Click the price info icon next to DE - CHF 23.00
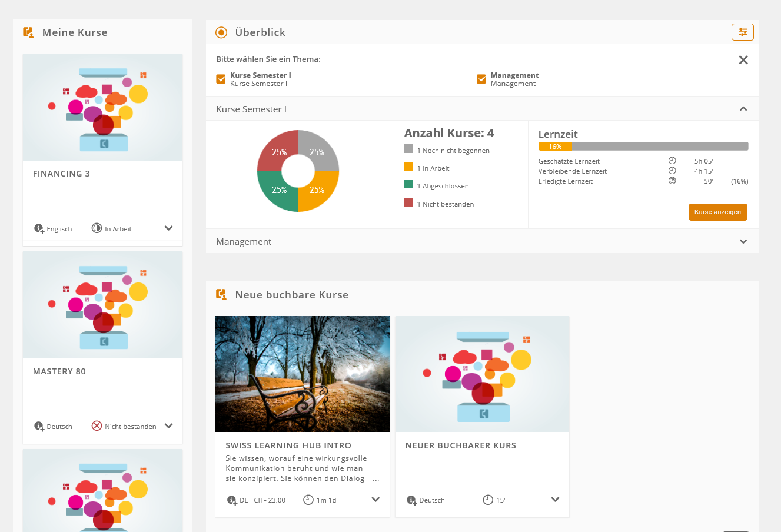781x532 pixels. tap(232, 500)
